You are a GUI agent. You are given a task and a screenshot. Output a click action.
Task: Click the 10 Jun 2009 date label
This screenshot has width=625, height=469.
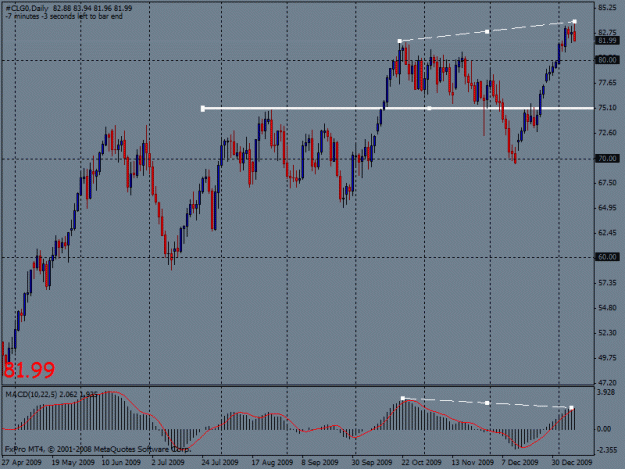pyautogui.click(x=121, y=462)
